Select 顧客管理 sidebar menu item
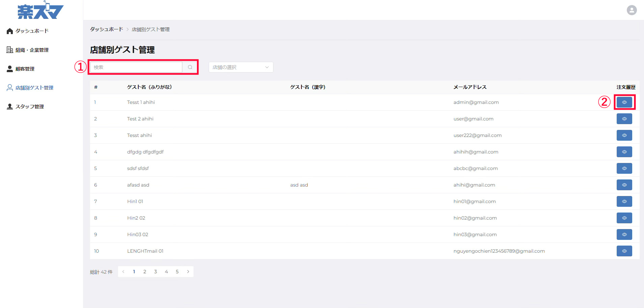Screen dimensions: 644x308 click(x=25, y=69)
